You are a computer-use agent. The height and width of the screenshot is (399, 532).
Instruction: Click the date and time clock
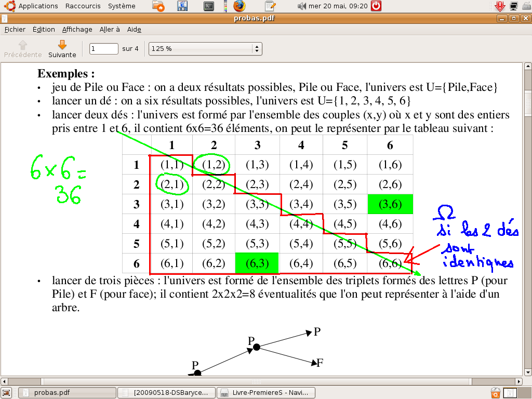click(338, 6)
